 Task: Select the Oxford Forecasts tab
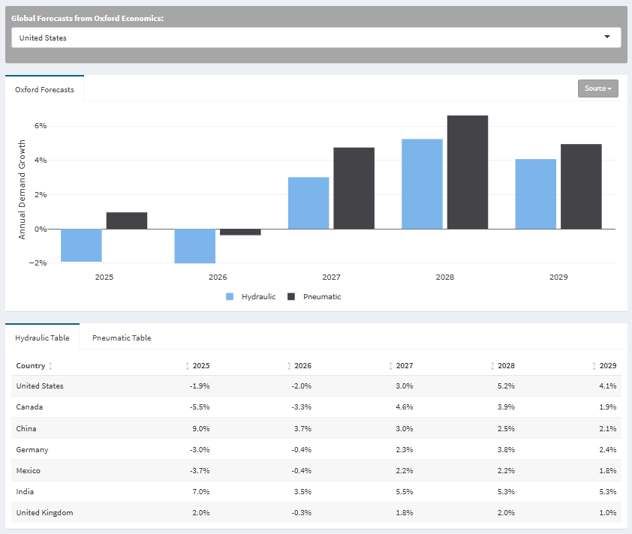[45, 89]
